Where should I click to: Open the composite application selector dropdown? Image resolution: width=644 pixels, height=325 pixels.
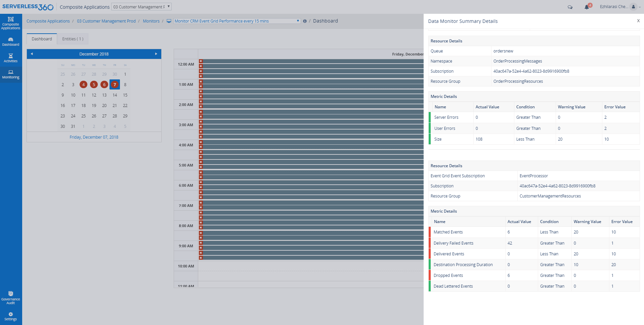[141, 6]
